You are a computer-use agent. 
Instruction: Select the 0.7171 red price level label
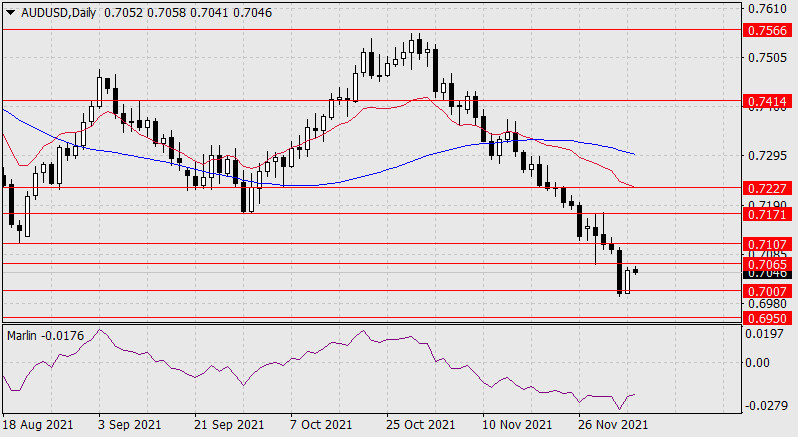click(x=767, y=214)
